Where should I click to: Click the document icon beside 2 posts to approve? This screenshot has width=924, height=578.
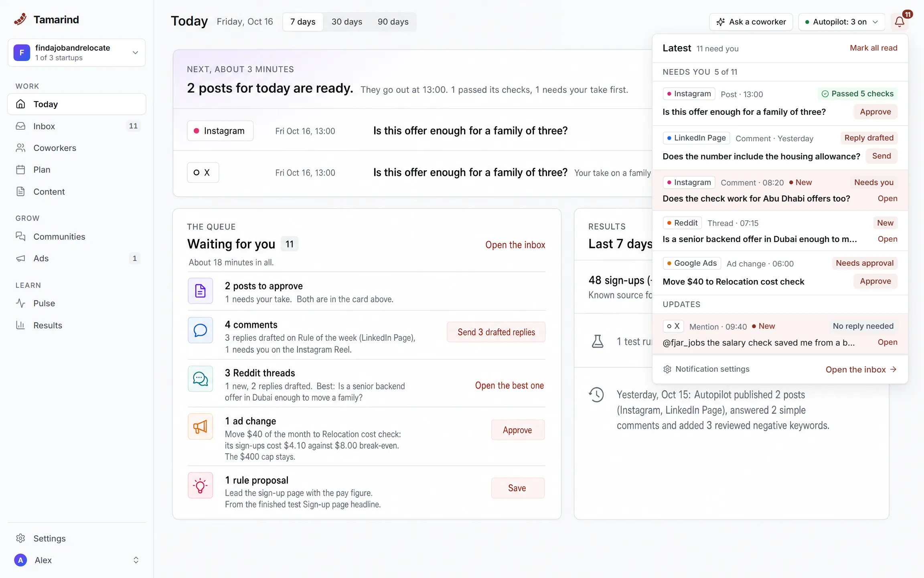click(x=200, y=291)
